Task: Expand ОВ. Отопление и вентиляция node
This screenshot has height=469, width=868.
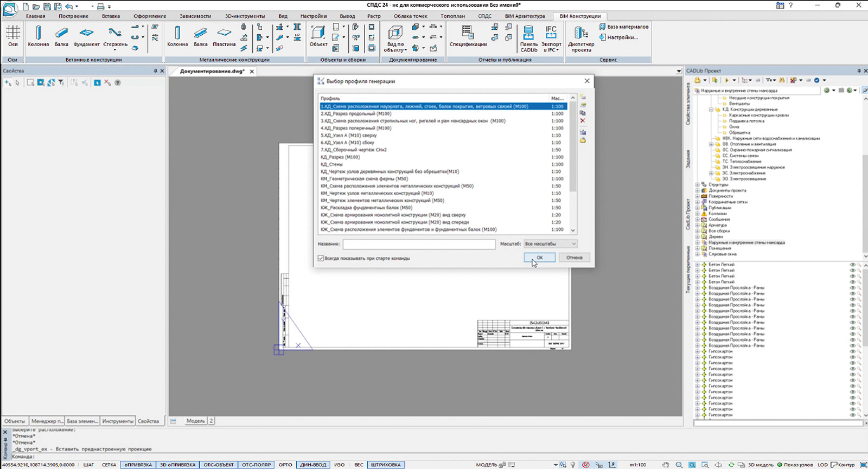Action: coord(711,144)
